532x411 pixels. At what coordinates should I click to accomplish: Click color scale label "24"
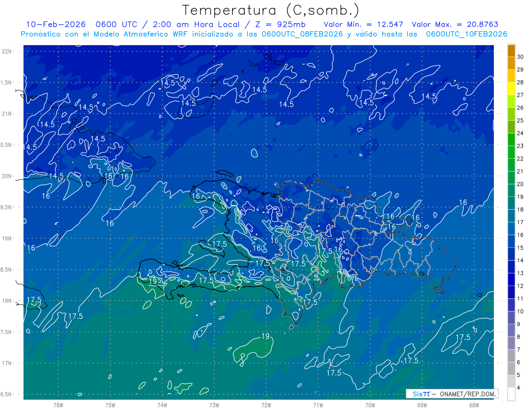(520, 133)
